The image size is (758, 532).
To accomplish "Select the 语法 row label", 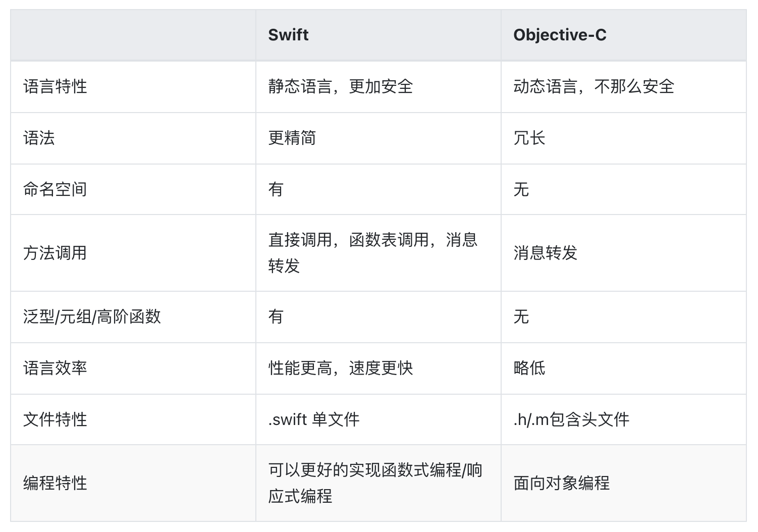I will (x=39, y=138).
